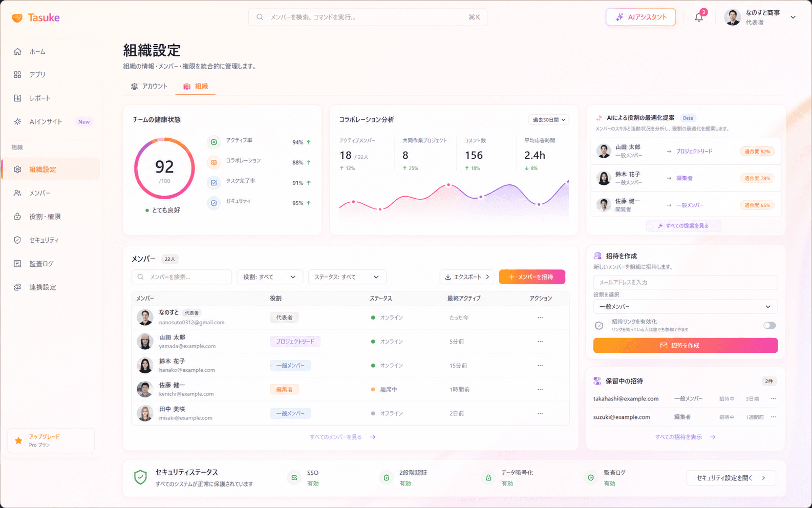The image size is (812, 508).
Task: Click the 編集者 role badge for 佐藤 健一
Action: click(285, 390)
